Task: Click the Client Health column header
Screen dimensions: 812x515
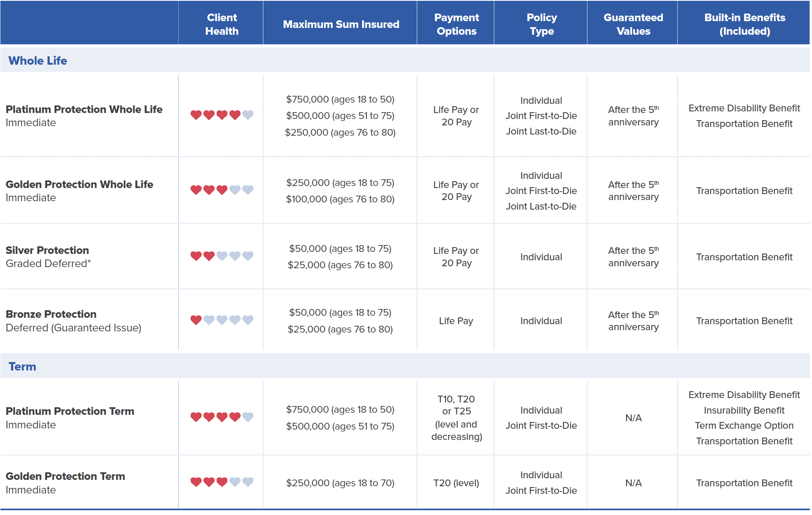Action: point(222,24)
